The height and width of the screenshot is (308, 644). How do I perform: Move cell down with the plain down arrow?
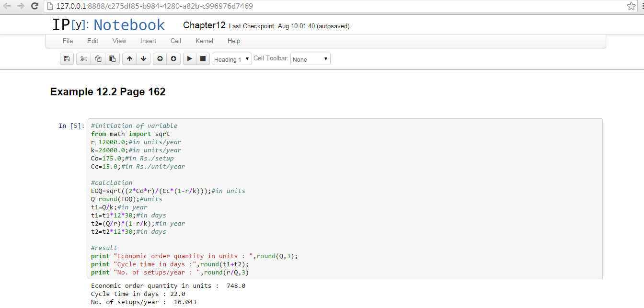143,59
